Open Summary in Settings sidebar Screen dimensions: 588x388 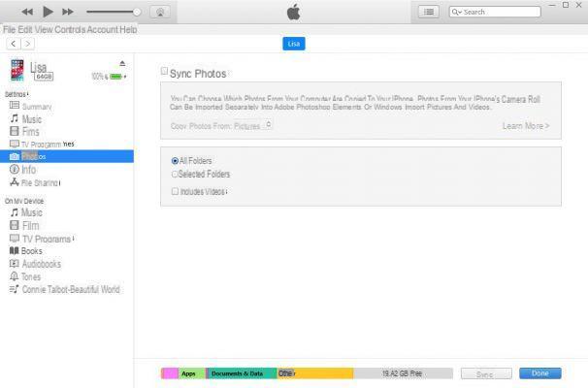click(31, 107)
